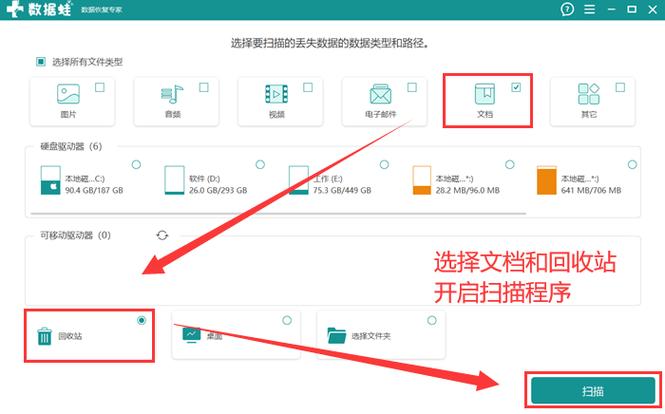This screenshot has height=414, width=665.
Task: Check the 音频 file type checkbox
Action: click(204, 87)
